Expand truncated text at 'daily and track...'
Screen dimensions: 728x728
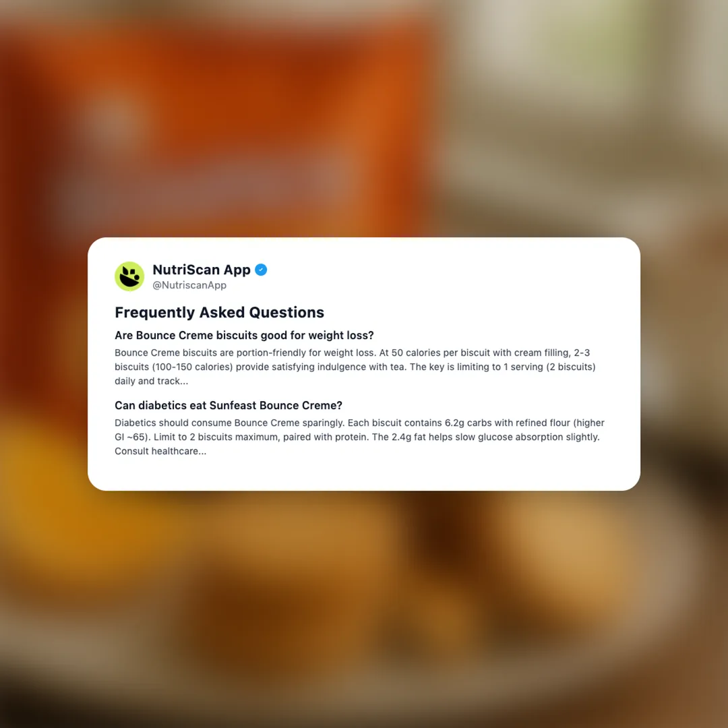[152, 381]
